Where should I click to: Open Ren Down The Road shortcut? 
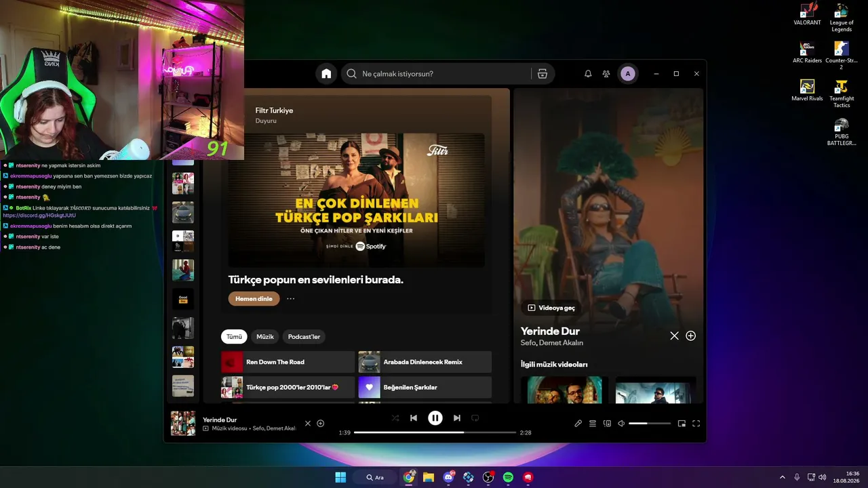pos(288,362)
